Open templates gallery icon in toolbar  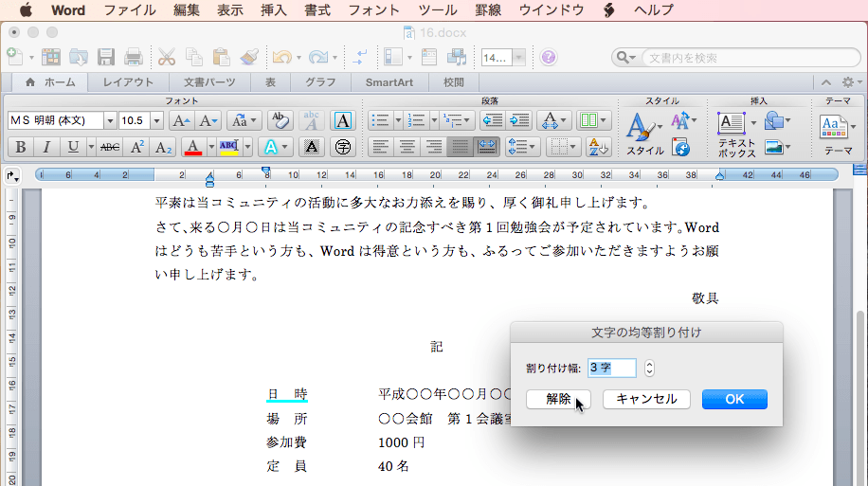pos(51,57)
